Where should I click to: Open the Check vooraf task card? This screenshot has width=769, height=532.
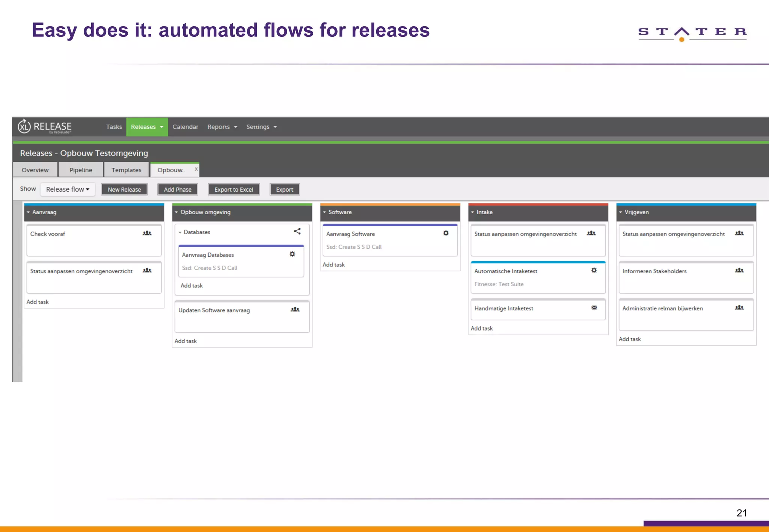(x=94, y=240)
